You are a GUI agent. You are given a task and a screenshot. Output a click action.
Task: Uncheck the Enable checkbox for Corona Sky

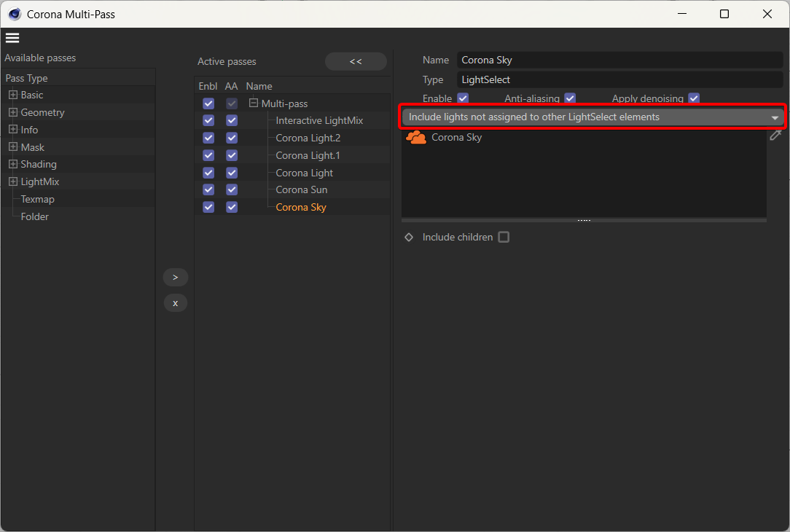point(208,207)
